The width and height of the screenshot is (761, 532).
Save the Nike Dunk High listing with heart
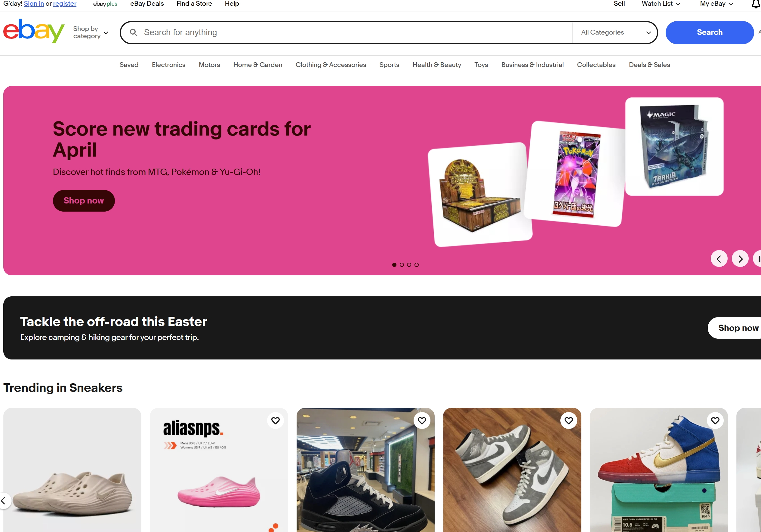[715, 421]
